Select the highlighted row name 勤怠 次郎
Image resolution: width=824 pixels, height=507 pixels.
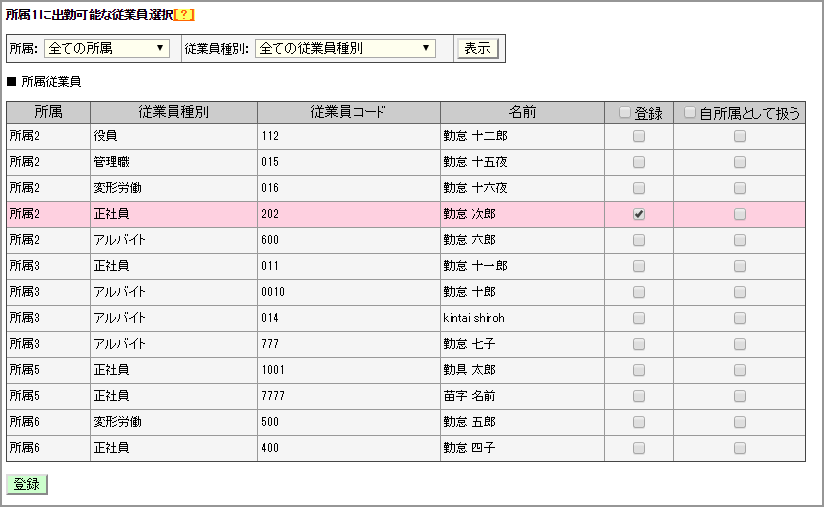click(x=469, y=214)
